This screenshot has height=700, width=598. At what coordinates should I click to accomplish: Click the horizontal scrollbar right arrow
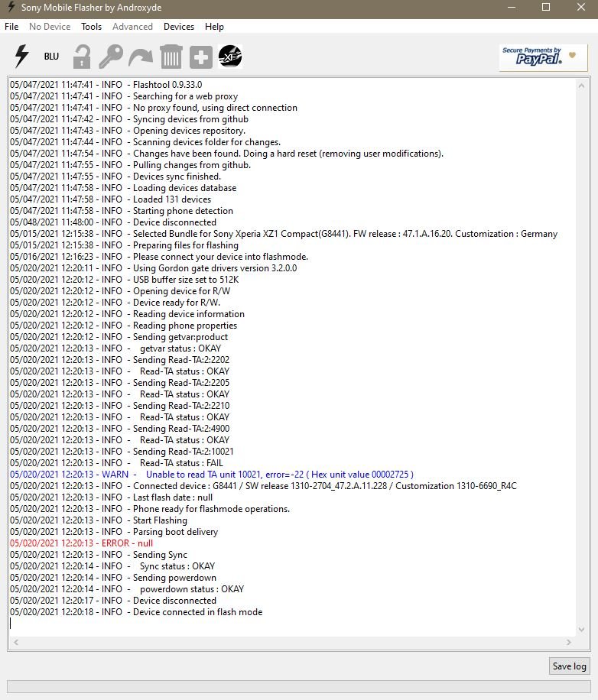pos(568,642)
